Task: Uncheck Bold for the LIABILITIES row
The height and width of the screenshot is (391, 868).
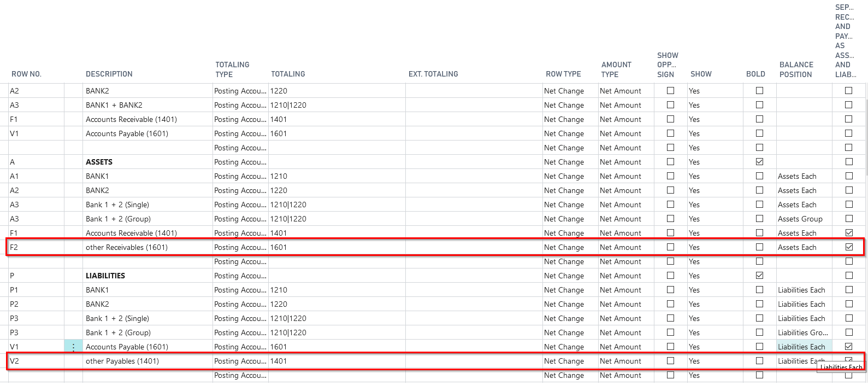Action: tap(759, 276)
